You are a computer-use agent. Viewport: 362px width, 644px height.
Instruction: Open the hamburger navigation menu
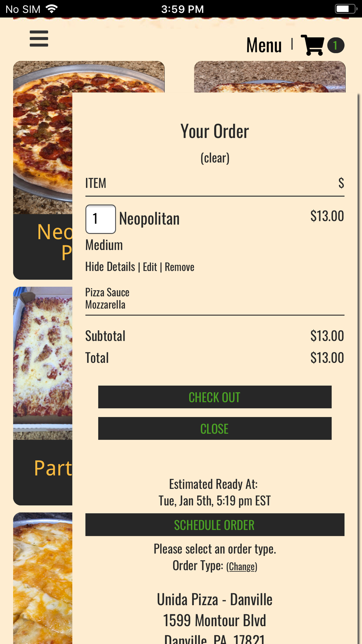(x=39, y=38)
